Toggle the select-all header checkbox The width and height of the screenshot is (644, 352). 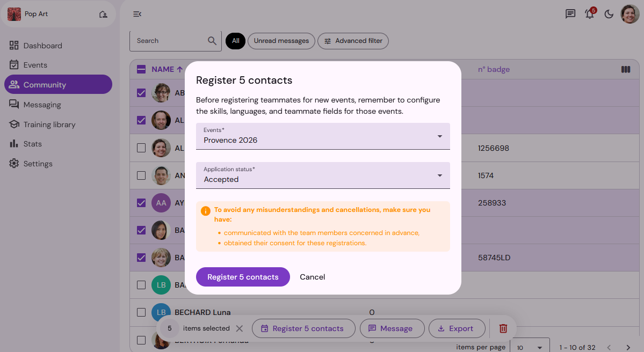coord(141,69)
